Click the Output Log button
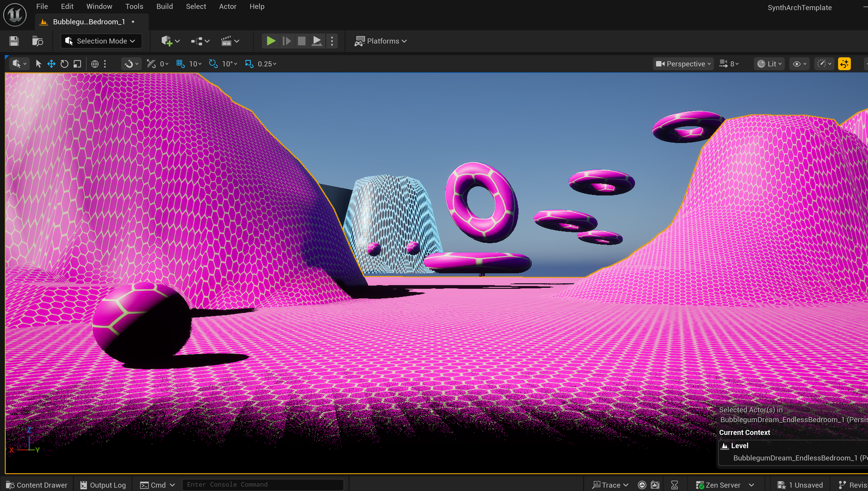Viewport: 868px width, 491px height. (x=103, y=485)
